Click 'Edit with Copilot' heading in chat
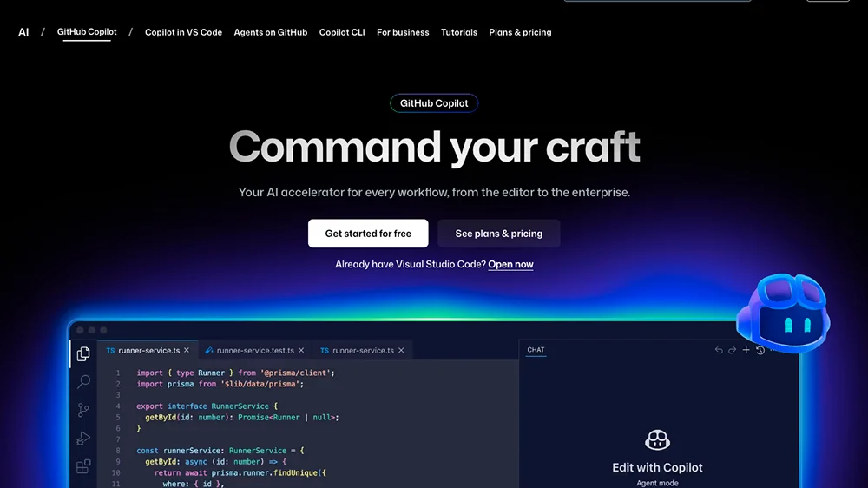The width and height of the screenshot is (868, 488). (x=657, y=467)
